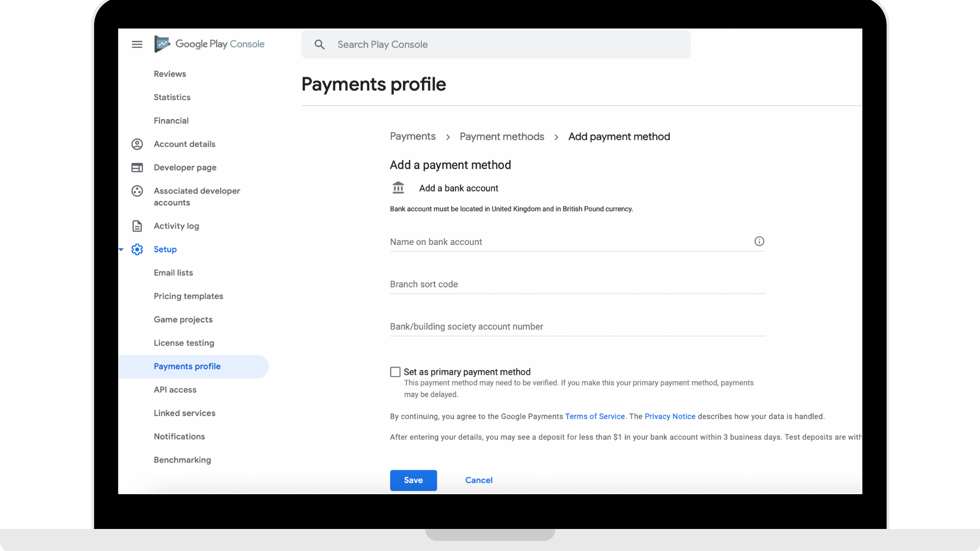Screen dimensions: 980x551
Task: Click Cancel button
Action: (479, 480)
